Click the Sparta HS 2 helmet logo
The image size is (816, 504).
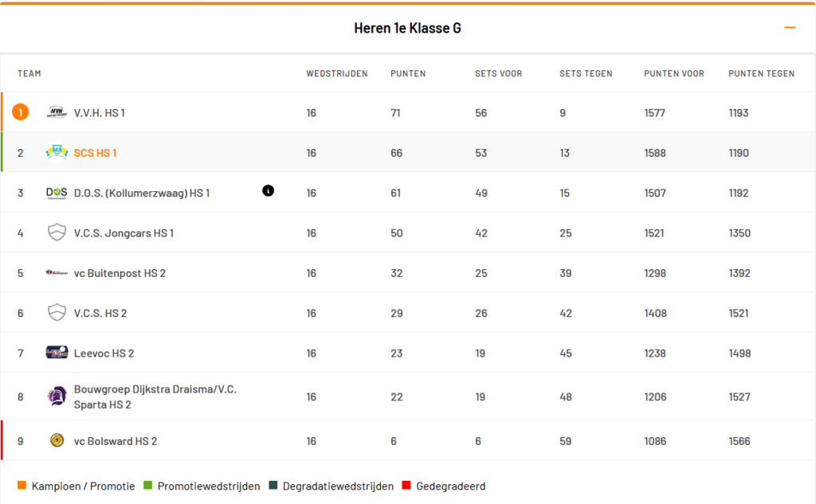57,397
